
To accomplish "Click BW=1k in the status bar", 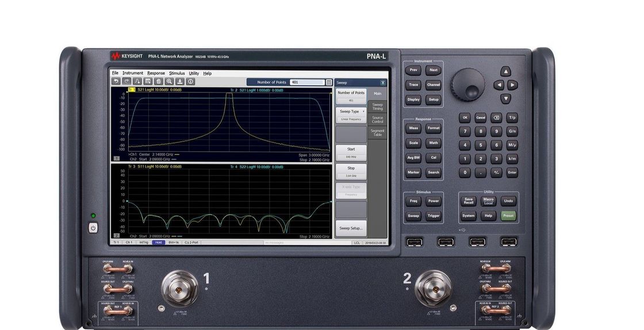I will click(x=174, y=243).
